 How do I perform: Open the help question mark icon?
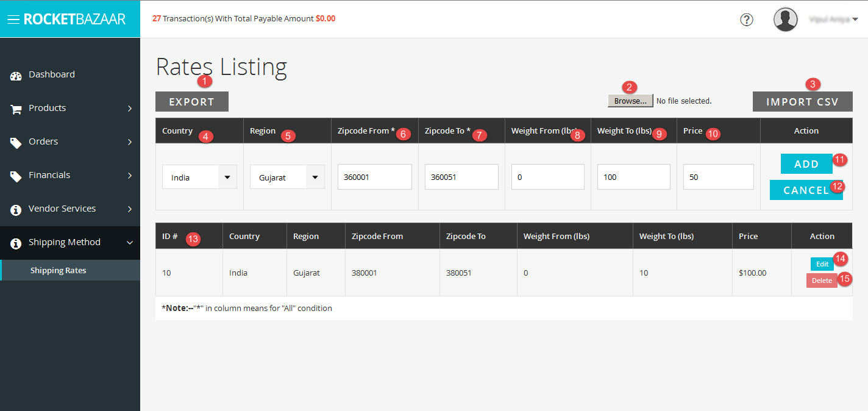click(746, 20)
